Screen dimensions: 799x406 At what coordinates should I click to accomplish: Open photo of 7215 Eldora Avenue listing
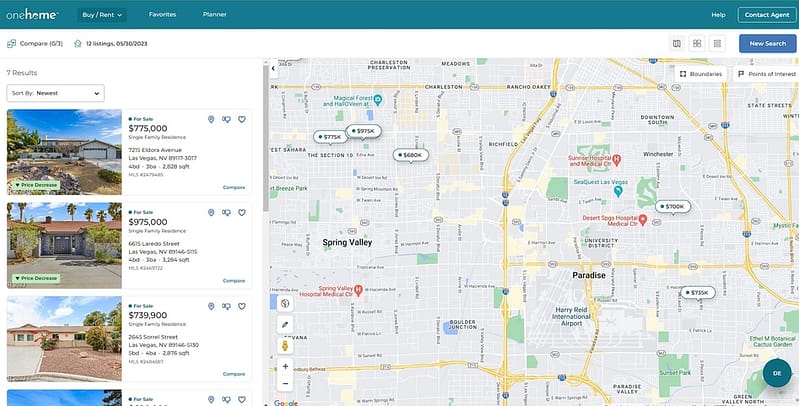pyautogui.click(x=64, y=152)
